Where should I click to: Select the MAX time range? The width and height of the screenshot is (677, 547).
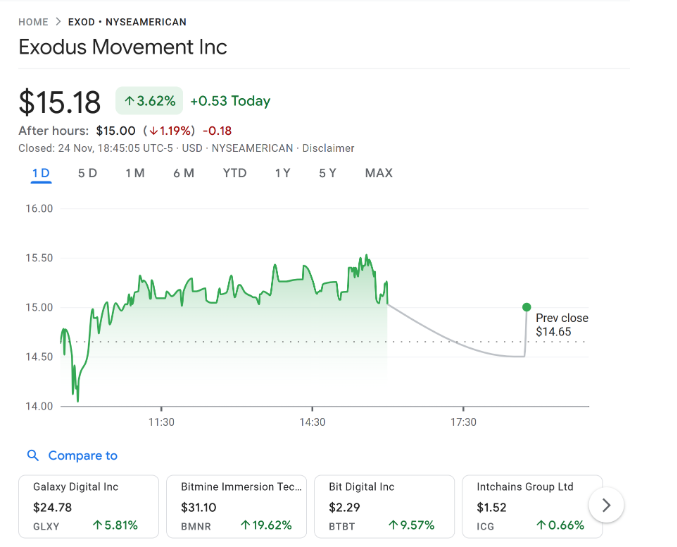379,173
